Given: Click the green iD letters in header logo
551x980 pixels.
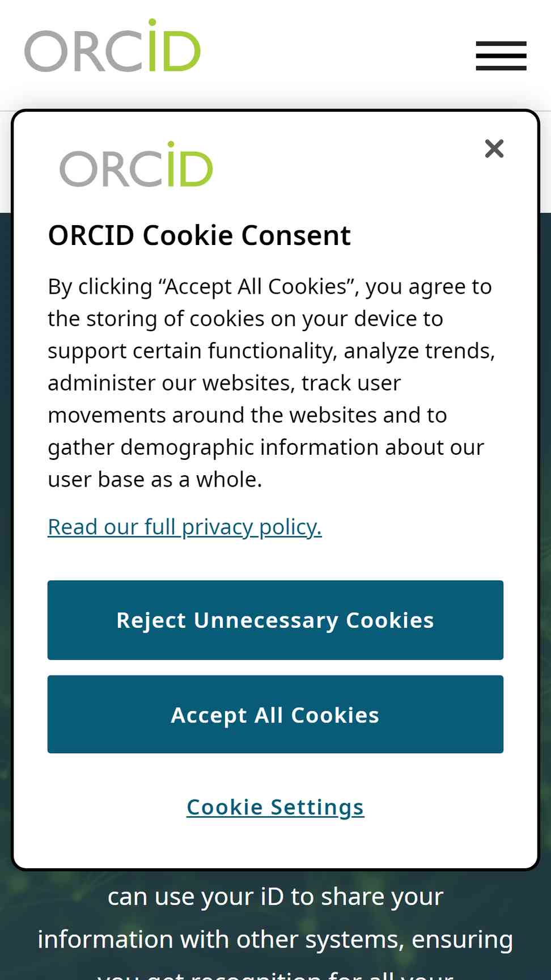Looking at the screenshot, I should (174, 46).
